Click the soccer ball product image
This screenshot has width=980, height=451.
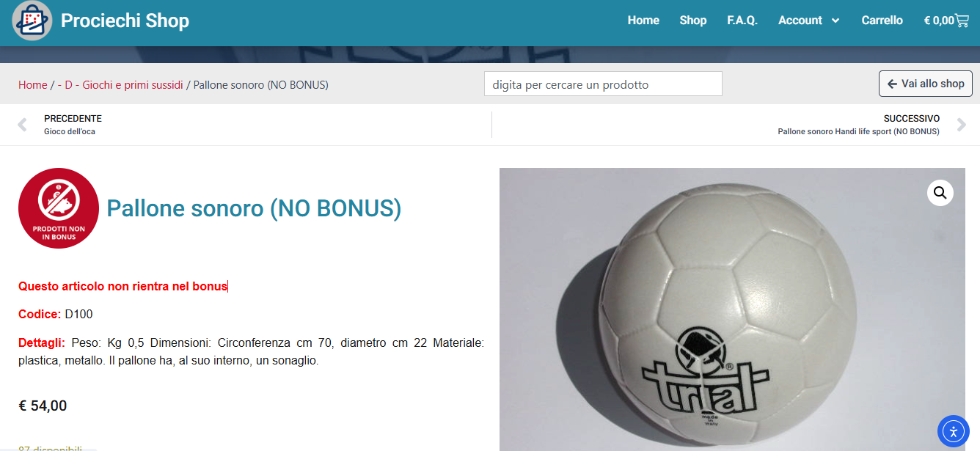click(x=732, y=309)
